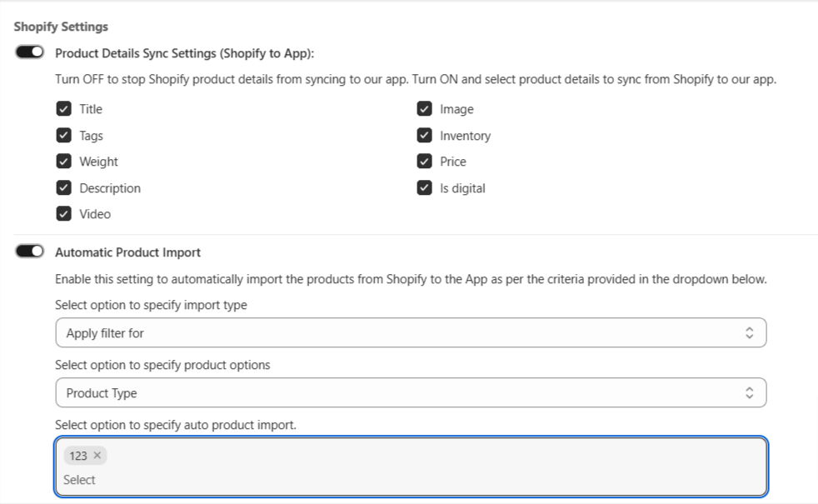818x504 pixels.
Task: Toggle the Is digital checkbox
Action: 424,187
